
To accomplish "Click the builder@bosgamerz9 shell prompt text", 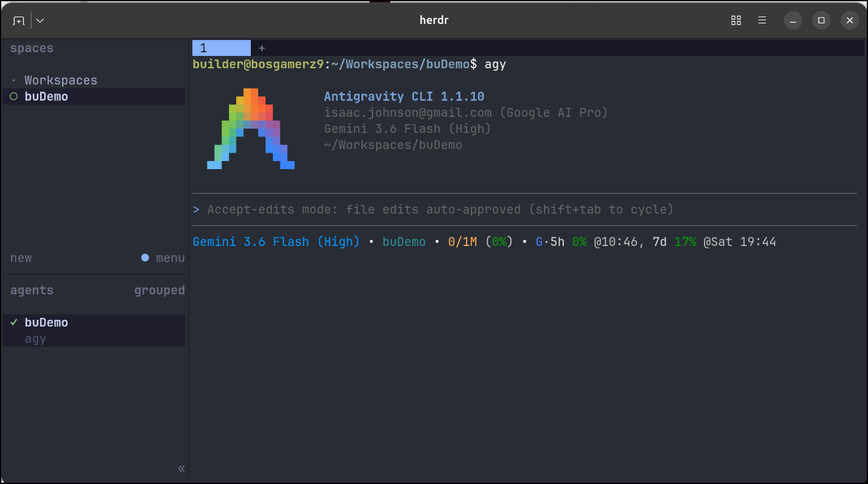I will click(258, 64).
